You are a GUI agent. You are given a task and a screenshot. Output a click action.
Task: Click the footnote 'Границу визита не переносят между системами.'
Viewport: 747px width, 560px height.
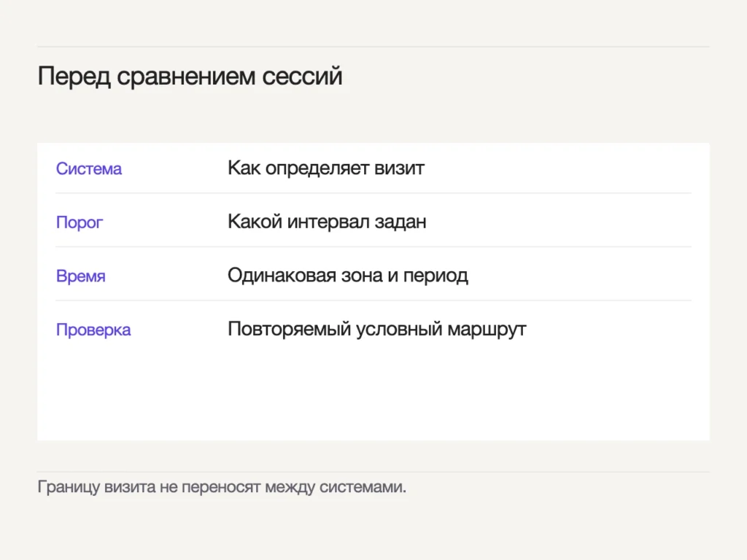tap(222, 487)
